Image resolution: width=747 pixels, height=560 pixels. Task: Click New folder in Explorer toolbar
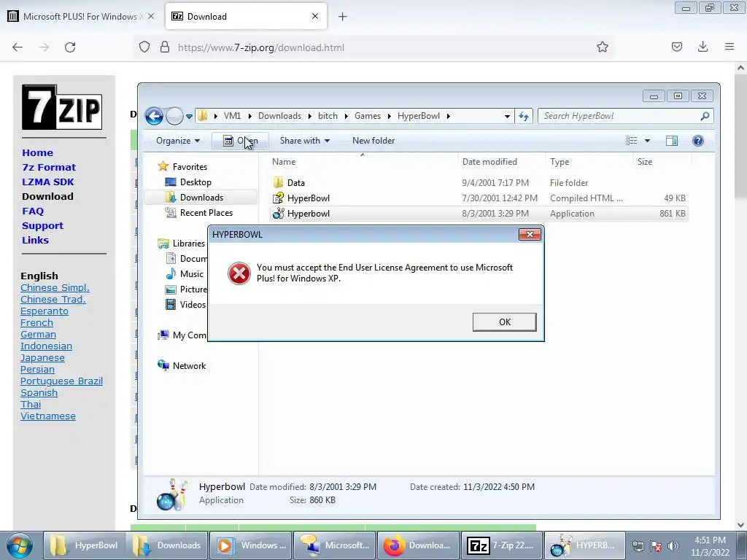373,141
